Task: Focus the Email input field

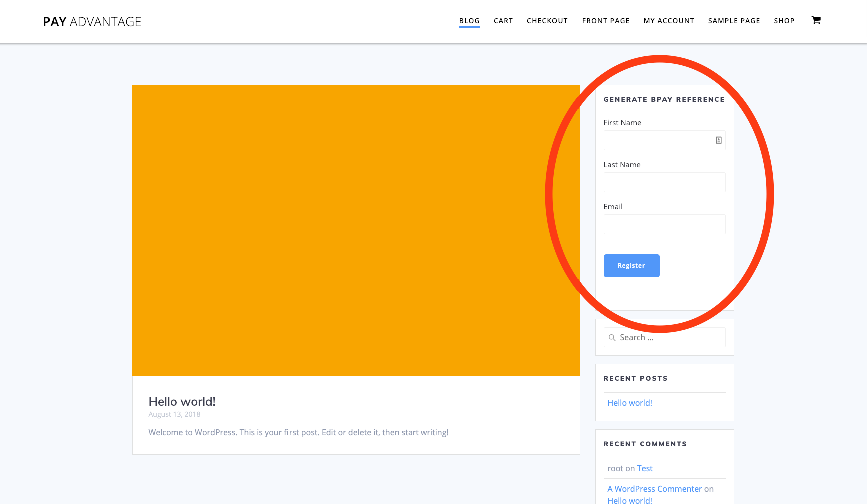Action: tap(664, 224)
